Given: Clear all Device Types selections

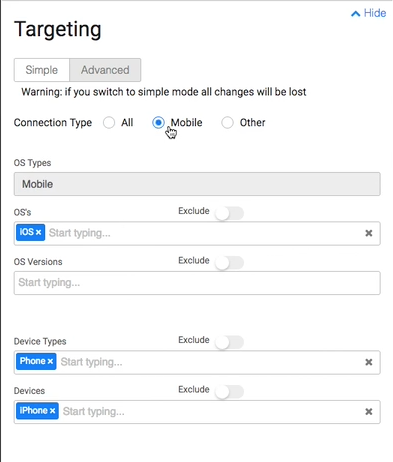Looking at the screenshot, I should (x=369, y=362).
